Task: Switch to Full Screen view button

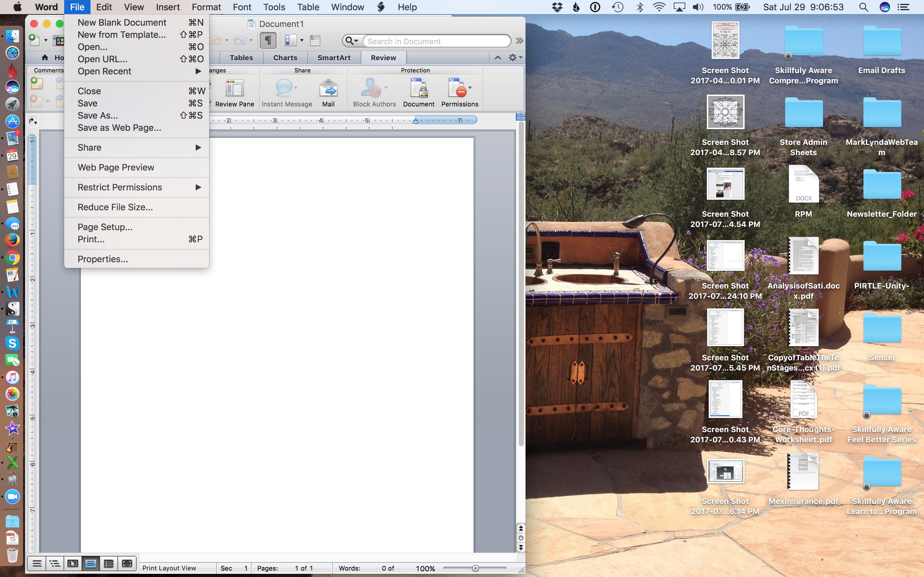Action: point(127,563)
